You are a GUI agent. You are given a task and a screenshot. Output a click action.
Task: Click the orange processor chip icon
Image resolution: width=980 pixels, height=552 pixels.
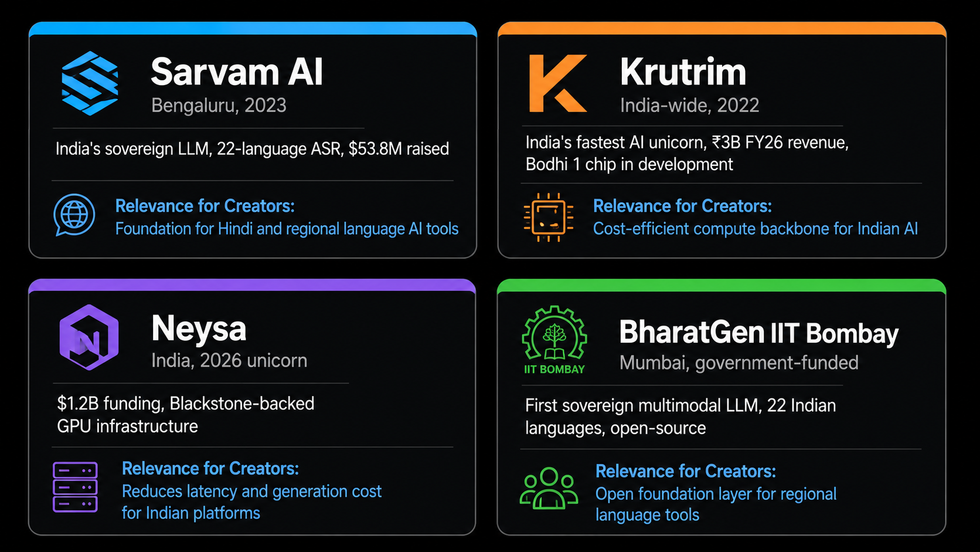click(549, 217)
